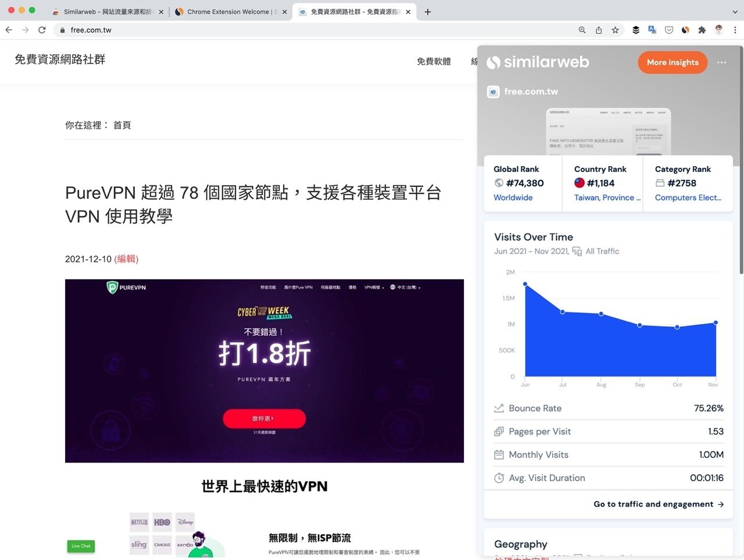744x560 pixels.
Task: Click the Similarweb panel vertical scrollbar
Action: click(x=741, y=160)
